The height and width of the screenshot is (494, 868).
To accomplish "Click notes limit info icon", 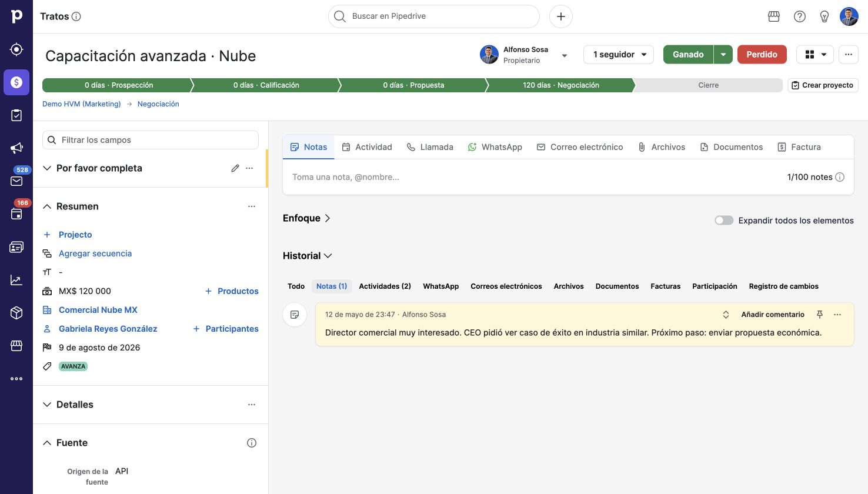I will [x=840, y=177].
